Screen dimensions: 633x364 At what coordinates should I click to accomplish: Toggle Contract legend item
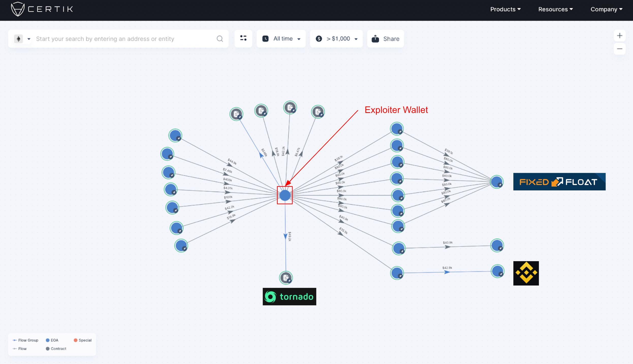click(56, 349)
